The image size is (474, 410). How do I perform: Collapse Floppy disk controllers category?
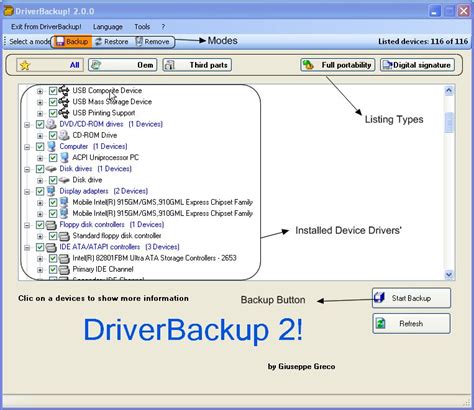[x=27, y=225]
